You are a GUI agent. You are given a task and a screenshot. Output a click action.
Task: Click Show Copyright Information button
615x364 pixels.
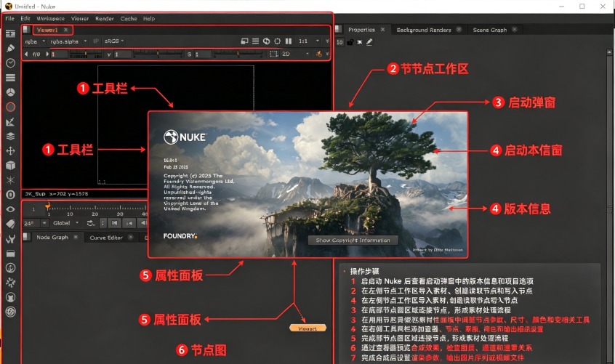(353, 240)
